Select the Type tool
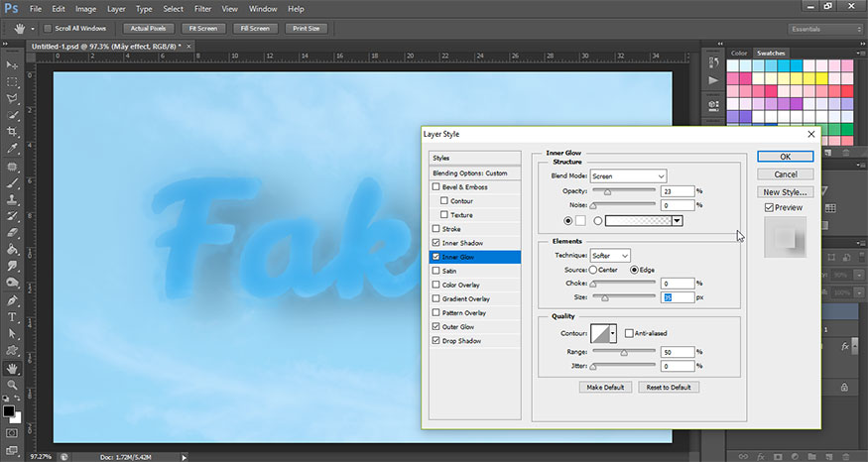The image size is (868, 462). point(12,317)
